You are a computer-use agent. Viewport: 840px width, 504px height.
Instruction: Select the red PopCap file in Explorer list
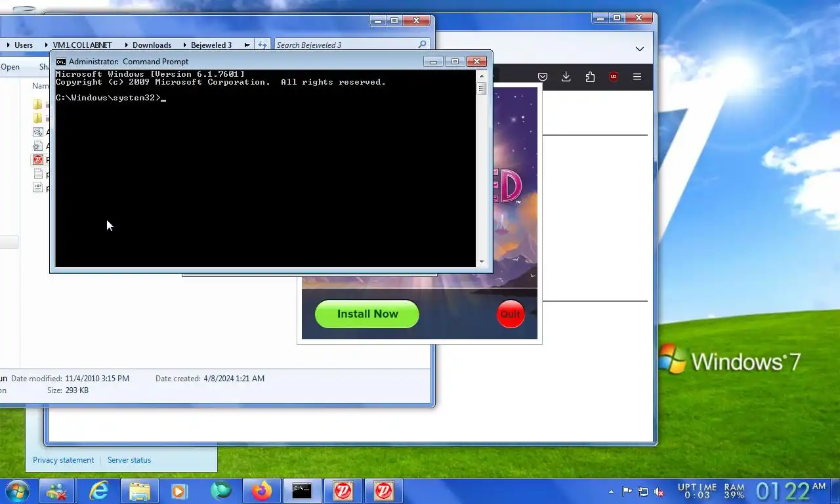[38, 159]
